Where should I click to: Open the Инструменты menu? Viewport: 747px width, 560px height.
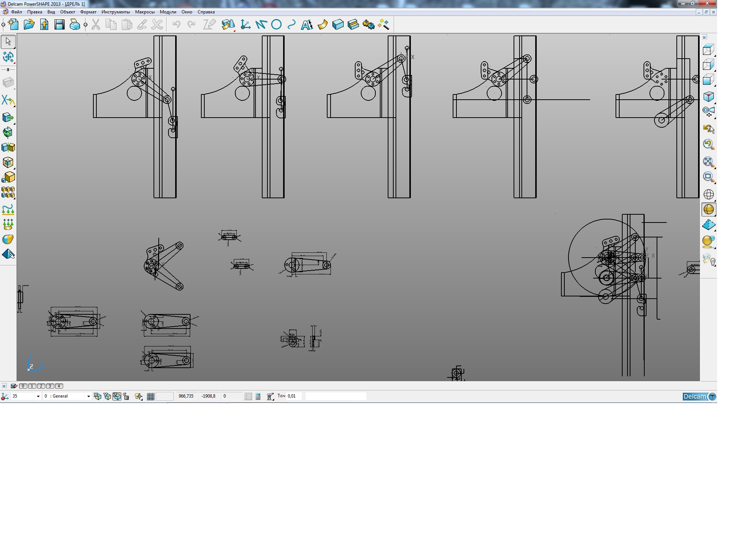click(x=115, y=12)
